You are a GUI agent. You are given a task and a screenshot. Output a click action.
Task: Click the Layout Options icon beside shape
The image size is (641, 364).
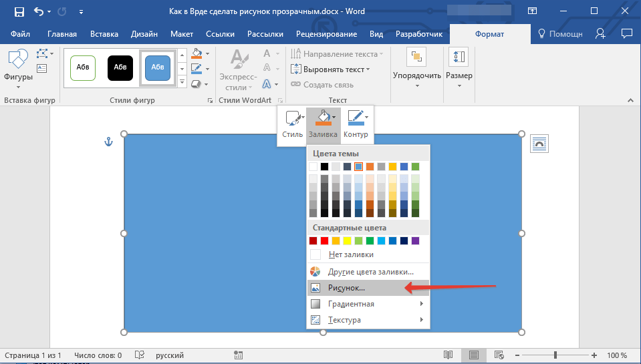[x=539, y=143]
